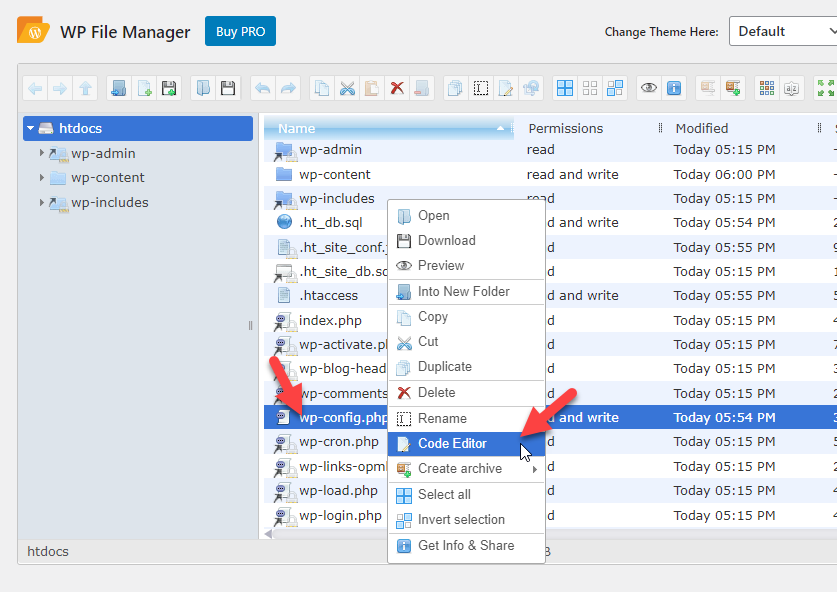The image size is (837, 592).
Task: Click the toolbar red X Delete icon
Action: coord(397,88)
